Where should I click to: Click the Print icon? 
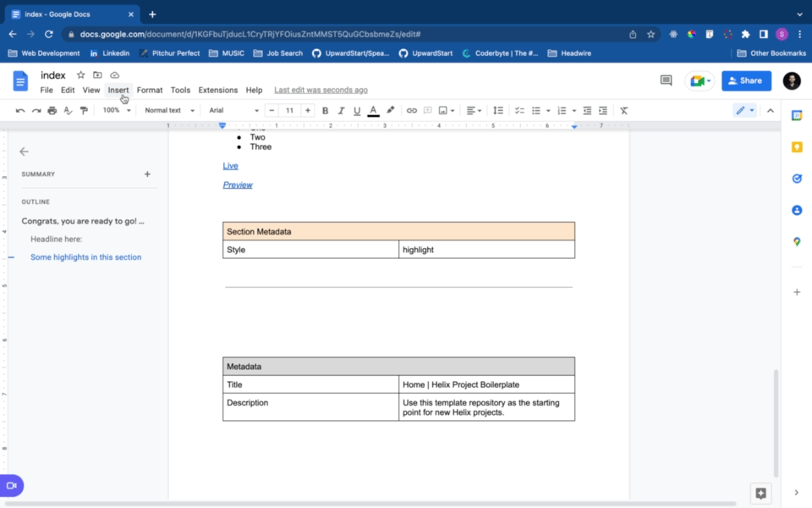pyautogui.click(x=52, y=111)
